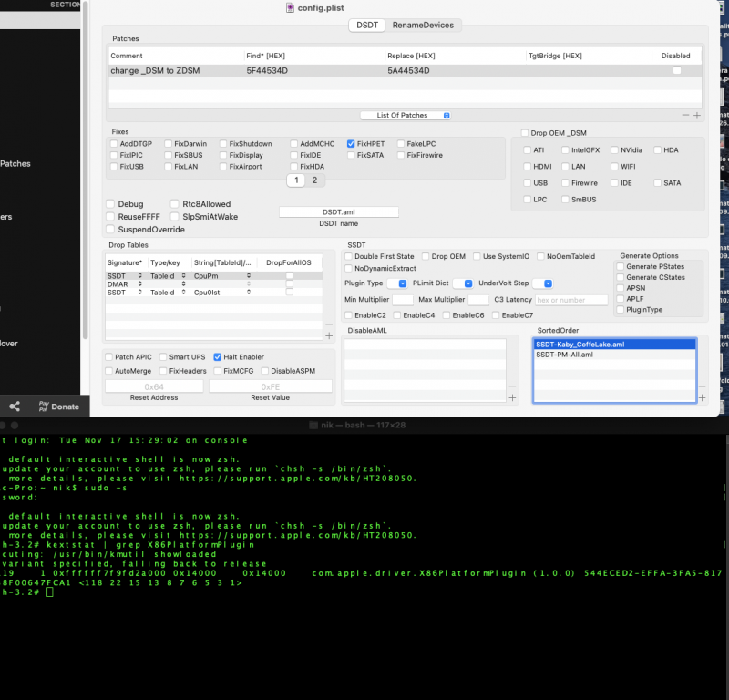Click the DSDT name input field
Viewport: 729px width, 700px height.
click(338, 211)
